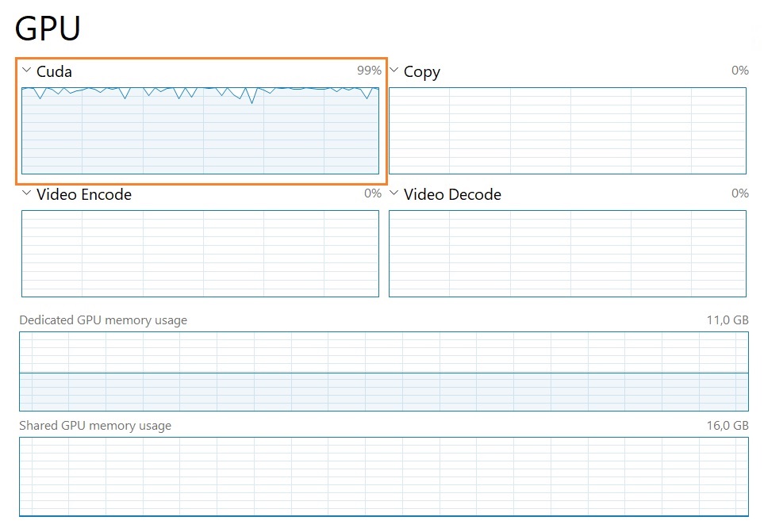Screen dimensions: 764x532
Task: Click the 0% Copy usage value
Action: (739, 71)
